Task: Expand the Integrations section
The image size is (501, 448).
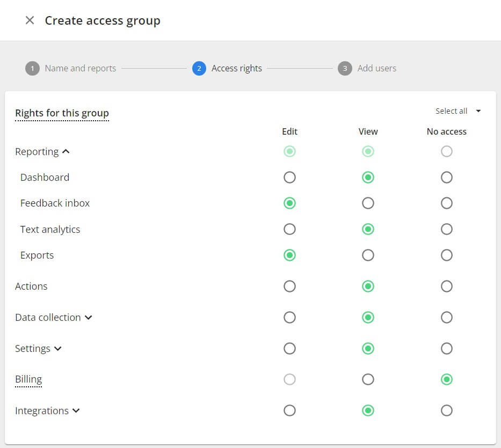Action: tap(76, 411)
